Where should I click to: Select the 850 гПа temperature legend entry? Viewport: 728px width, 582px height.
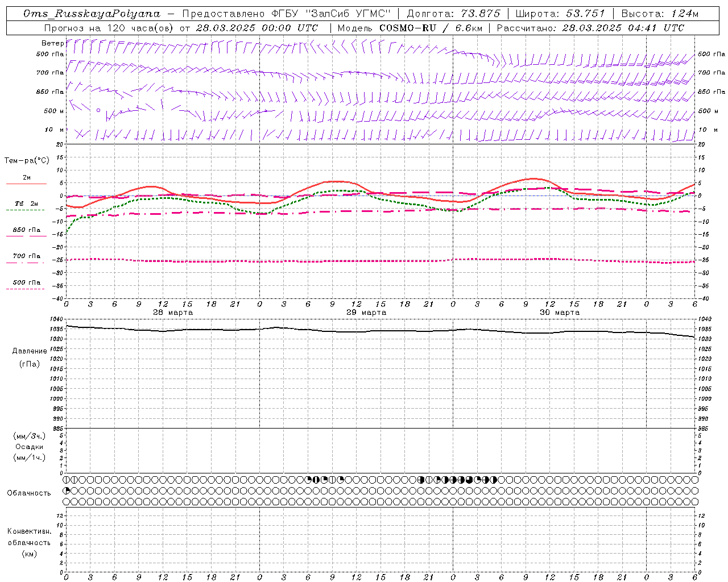tap(27, 230)
